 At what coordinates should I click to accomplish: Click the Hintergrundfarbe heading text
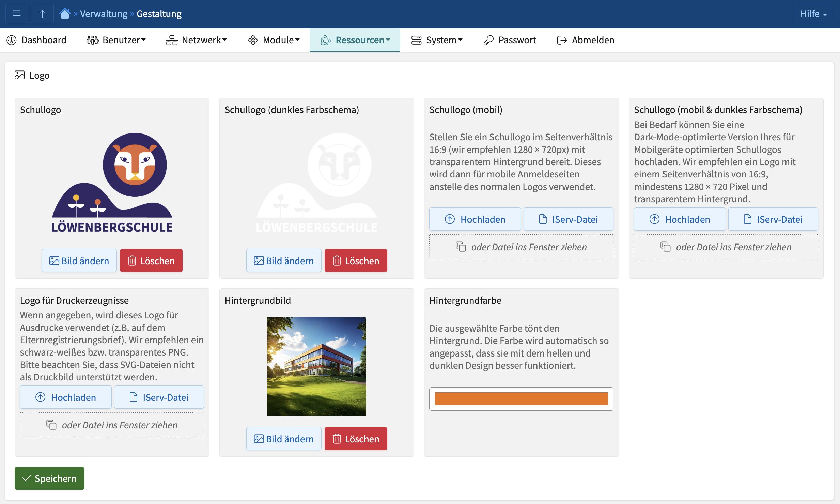tap(465, 300)
